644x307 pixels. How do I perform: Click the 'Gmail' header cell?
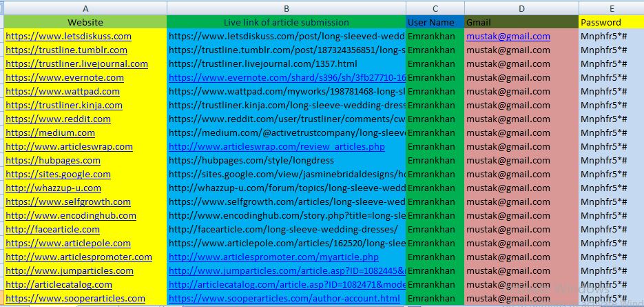point(521,22)
